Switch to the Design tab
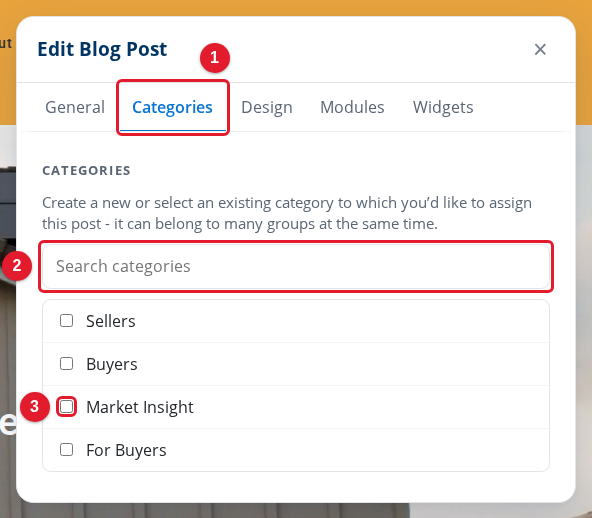 pos(267,107)
